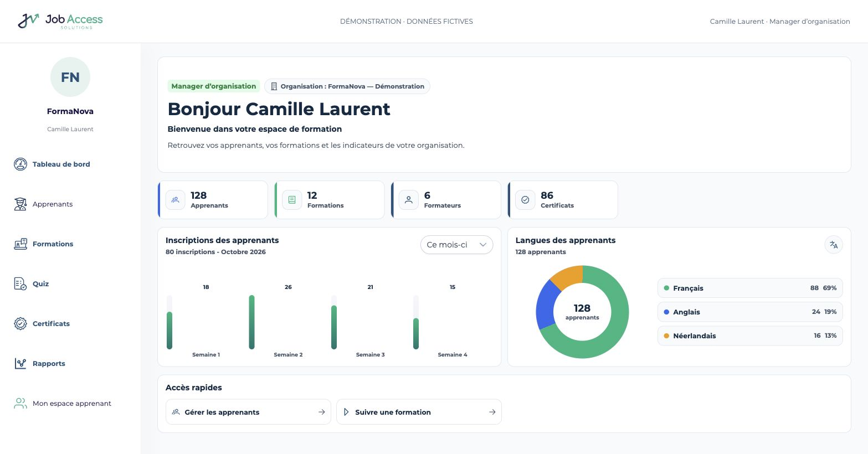Click the Apprenants graduate icon in sidebar
The width and height of the screenshot is (868, 454).
pos(20,204)
